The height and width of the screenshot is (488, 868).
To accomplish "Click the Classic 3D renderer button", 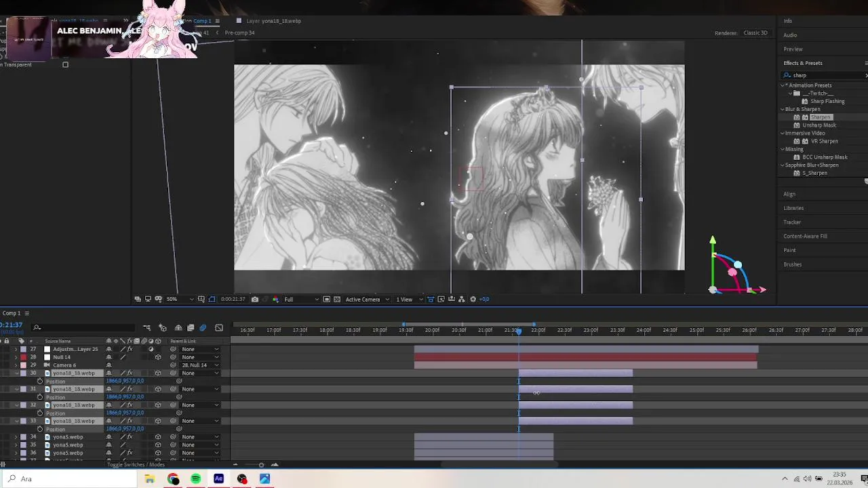I will 755,33.
